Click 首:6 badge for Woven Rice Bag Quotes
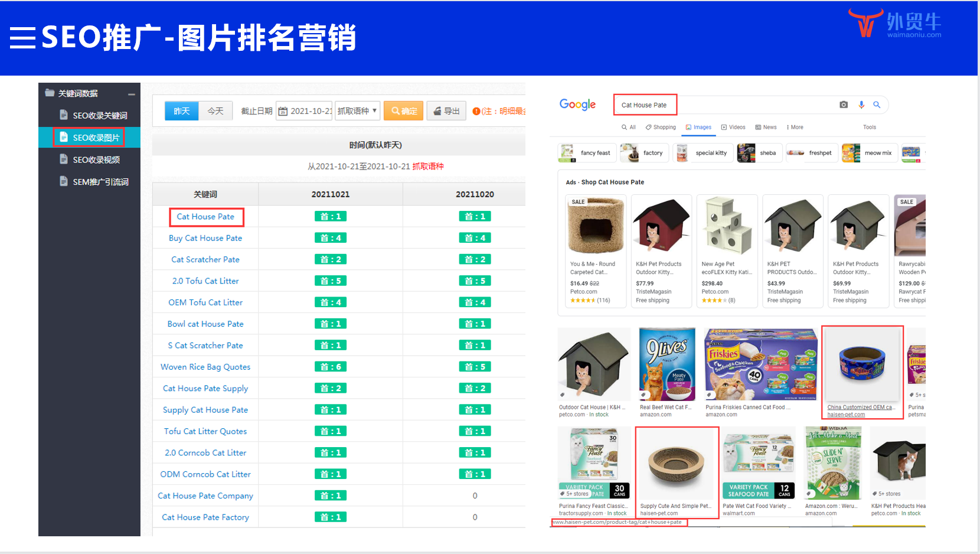 pyautogui.click(x=331, y=367)
